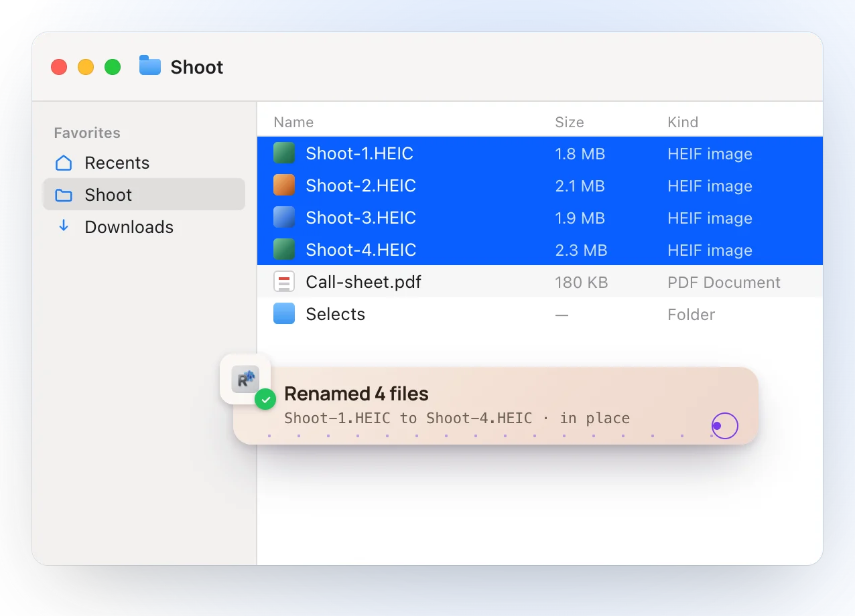The image size is (855, 616).
Task: Close the Shoot window with red button
Action: [59, 67]
